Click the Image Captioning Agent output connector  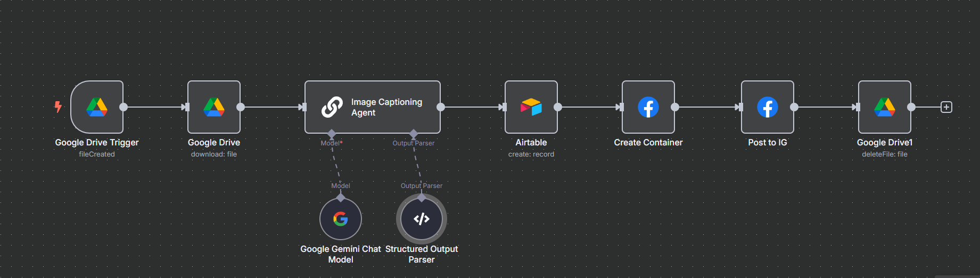pos(441,107)
